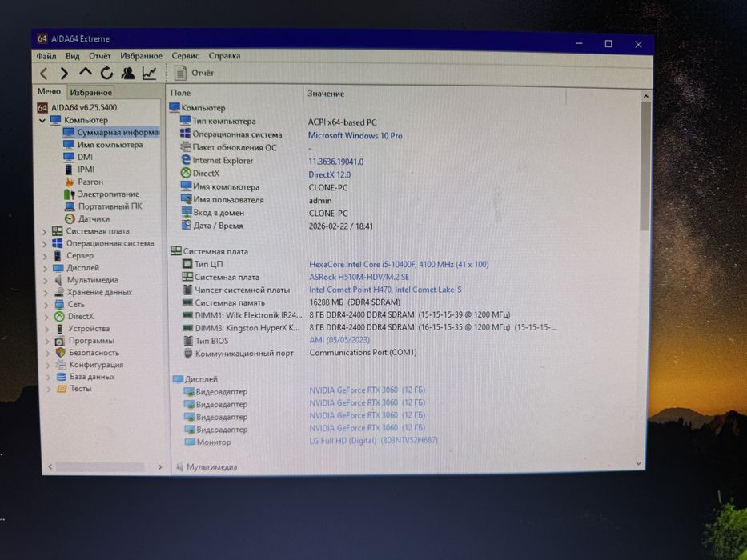Viewport: 747px width, 560px height.
Task: Select the Дата / Время row
Action: point(367,226)
